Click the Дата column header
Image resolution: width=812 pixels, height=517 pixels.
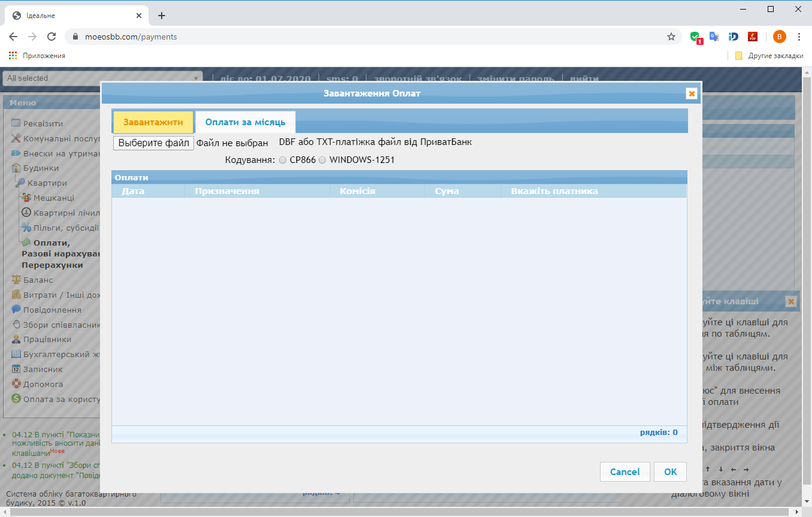(x=149, y=191)
